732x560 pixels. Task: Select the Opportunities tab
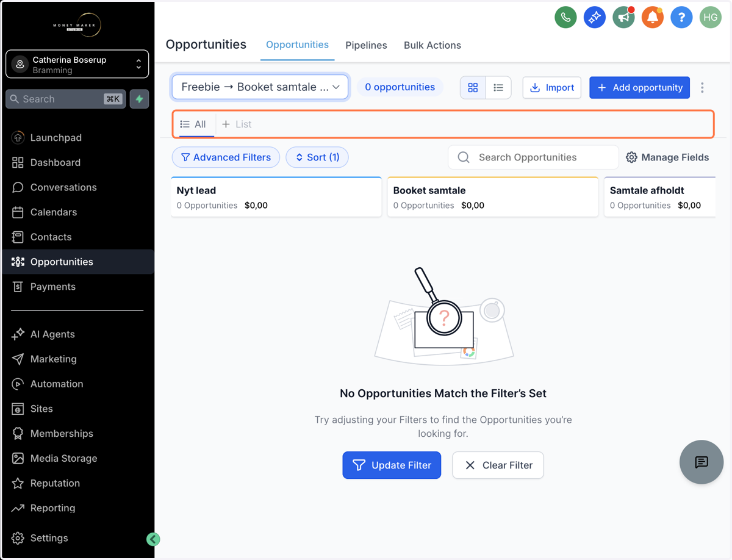(x=297, y=45)
